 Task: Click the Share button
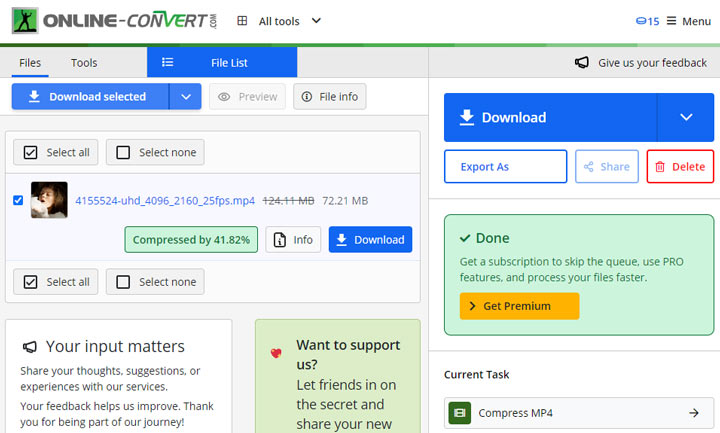pyautogui.click(x=607, y=167)
